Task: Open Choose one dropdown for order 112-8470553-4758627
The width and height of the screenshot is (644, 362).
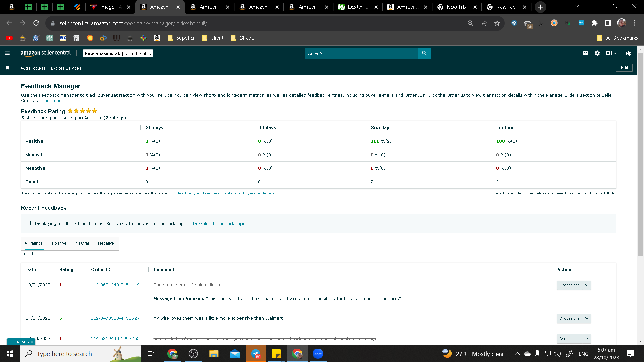Action: [x=574, y=318]
